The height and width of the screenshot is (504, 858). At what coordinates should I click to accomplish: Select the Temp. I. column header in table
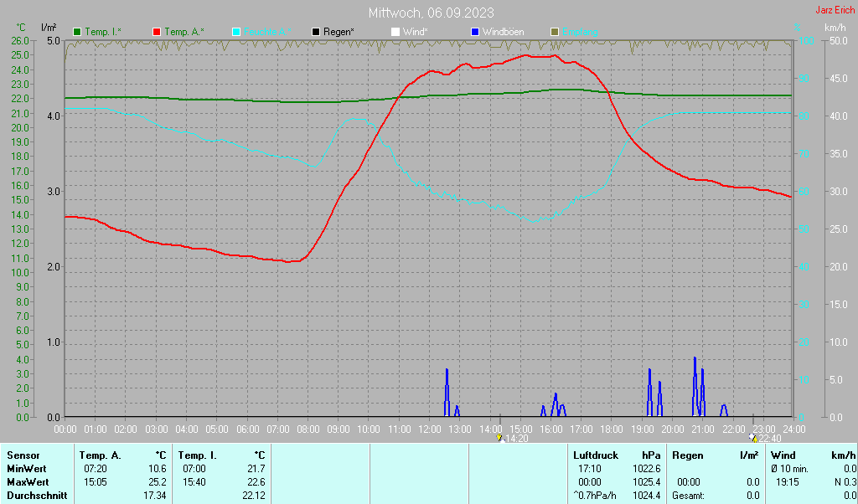pos(197,455)
